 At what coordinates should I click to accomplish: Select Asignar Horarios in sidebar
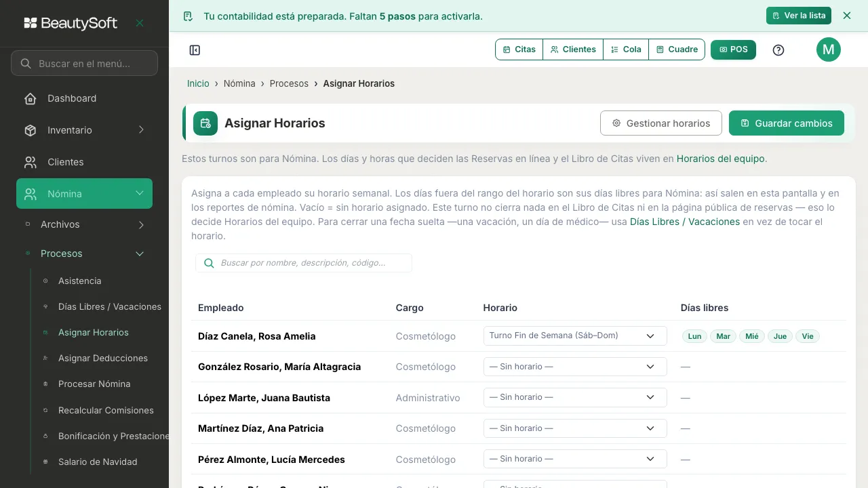(x=93, y=332)
